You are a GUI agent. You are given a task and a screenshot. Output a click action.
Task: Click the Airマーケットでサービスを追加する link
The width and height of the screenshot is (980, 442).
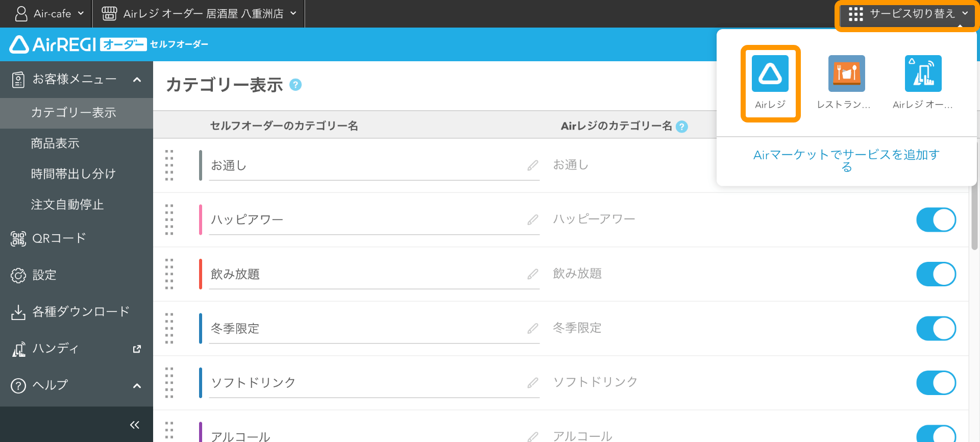pyautogui.click(x=846, y=161)
